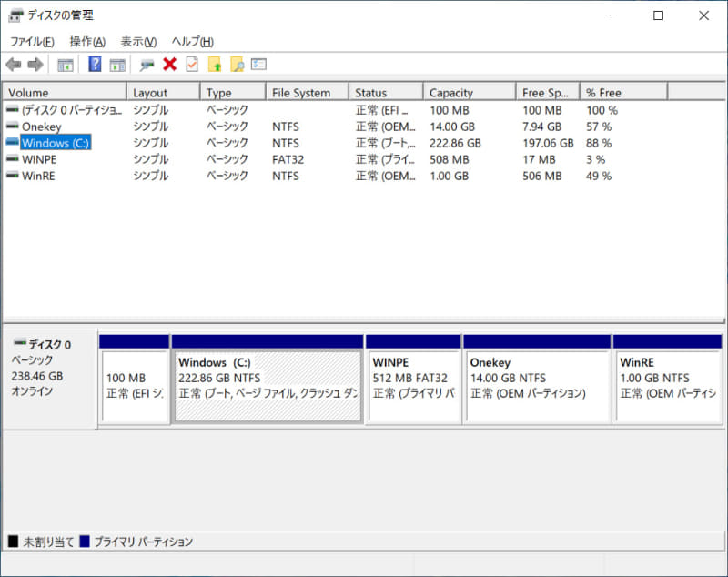This screenshot has width=728, height=577.
Task: Select the Windows (C:) volume row
Action: coord(56,143)
